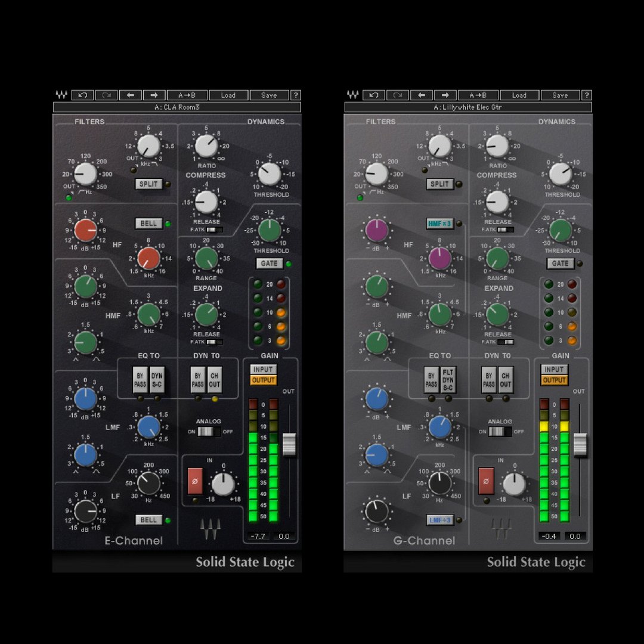
Task: Click the output fader handle in G-Channel
Action: click(x=580, y=444)
